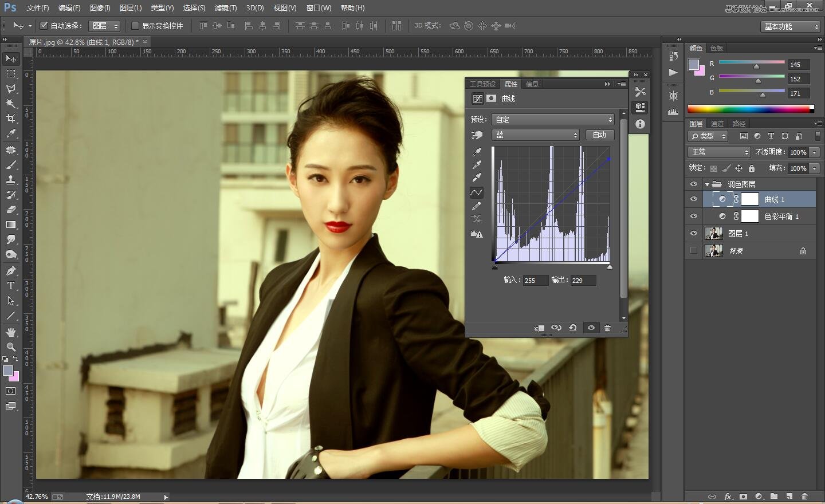Viewport: 825px width, 504px height.
Task: Open the Filter menu
Action: point(225,8)
